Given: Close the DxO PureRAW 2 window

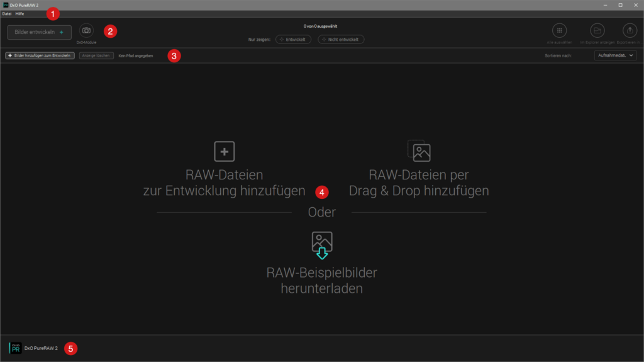Looking at the screenshot, I should click(636, 5).
